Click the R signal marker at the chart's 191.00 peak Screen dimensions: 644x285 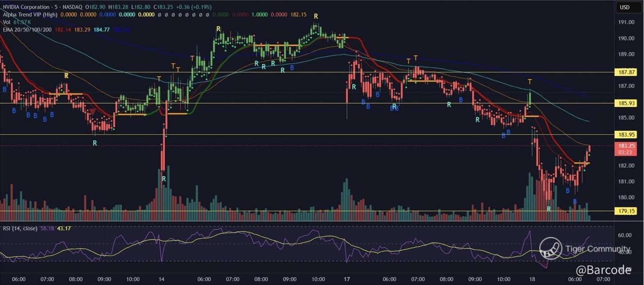point(316,16)
